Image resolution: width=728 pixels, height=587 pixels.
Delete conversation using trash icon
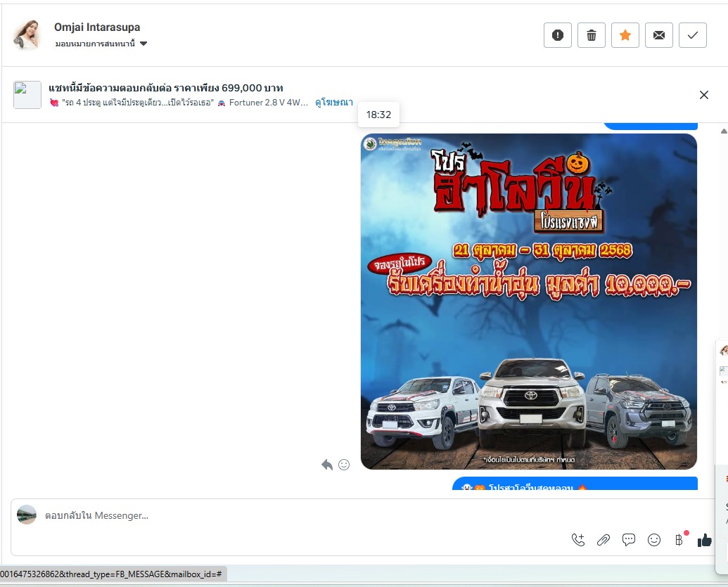click(592, 35)
